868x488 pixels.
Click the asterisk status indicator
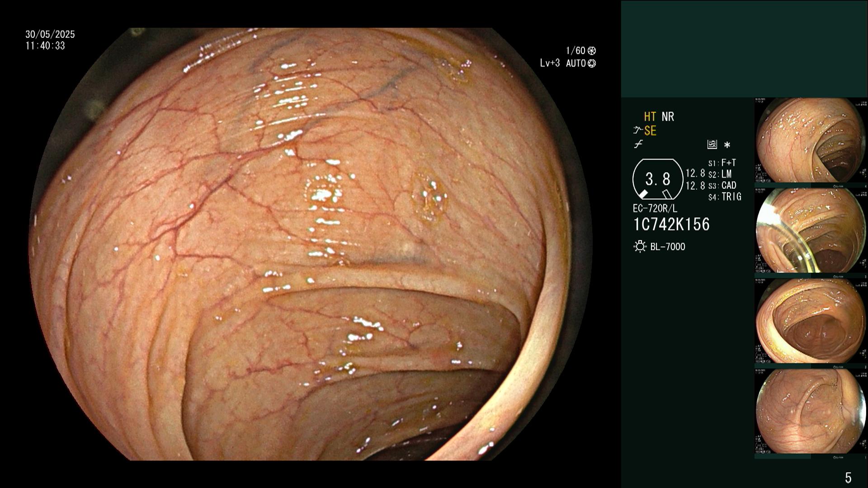(x=727, y=145)
